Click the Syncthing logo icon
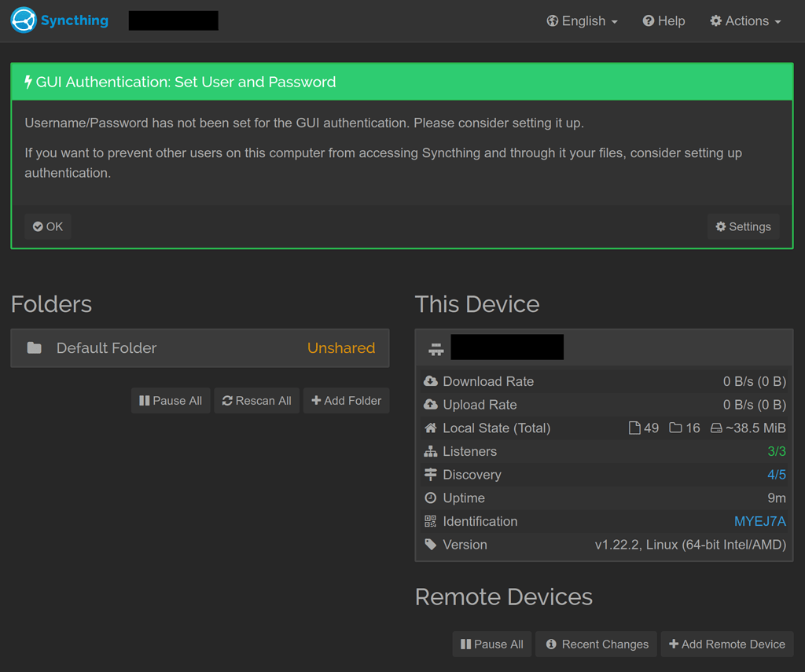The height and width of the screenshot is (672, 805). tap(23, 20)
